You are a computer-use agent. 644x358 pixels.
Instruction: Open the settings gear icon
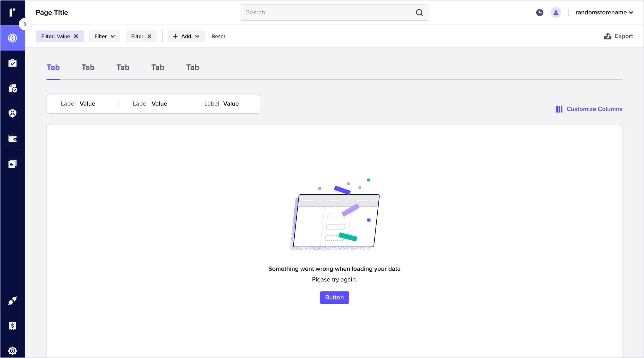(12, 351)
